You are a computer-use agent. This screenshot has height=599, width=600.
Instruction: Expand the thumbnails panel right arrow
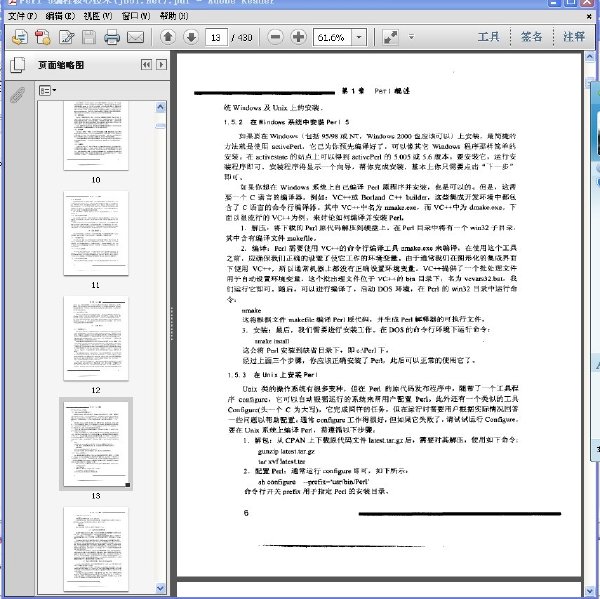tap(161, 65)
